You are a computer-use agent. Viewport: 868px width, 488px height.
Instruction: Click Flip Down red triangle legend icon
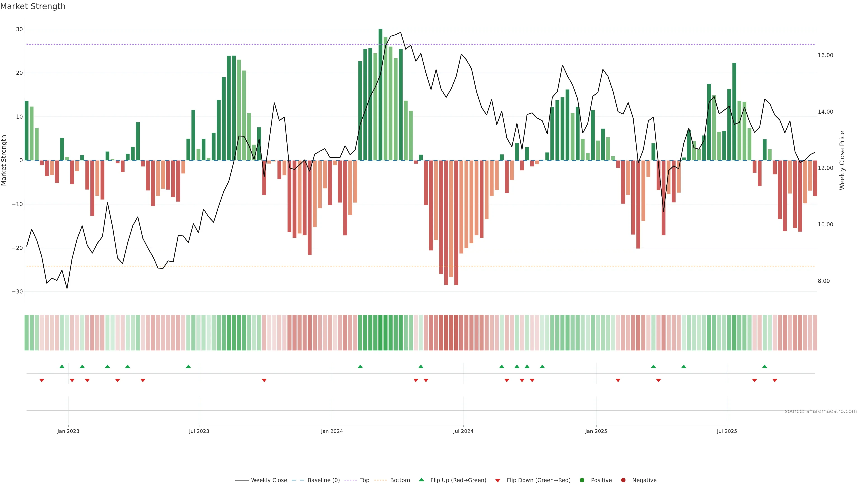click(498, 481)
